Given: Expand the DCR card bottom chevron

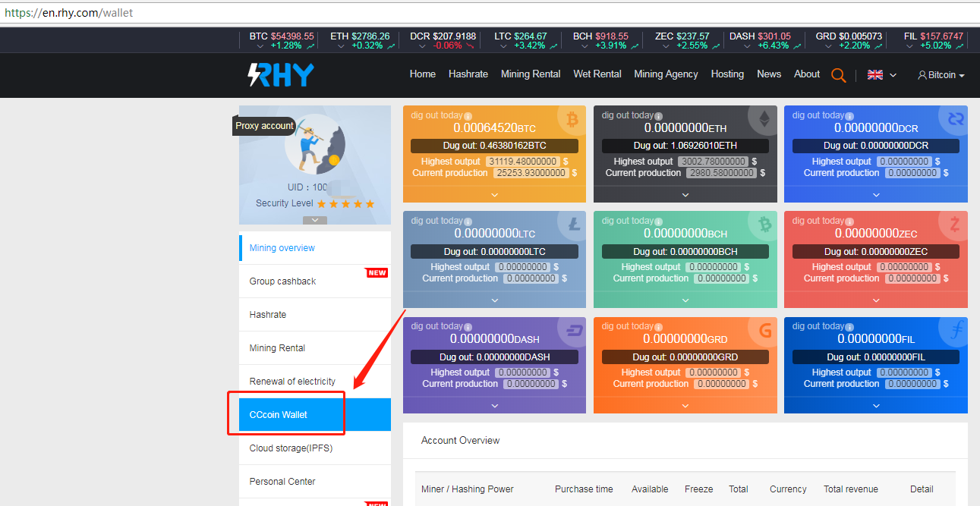Looking at the screenshot, I should point(876,195).
